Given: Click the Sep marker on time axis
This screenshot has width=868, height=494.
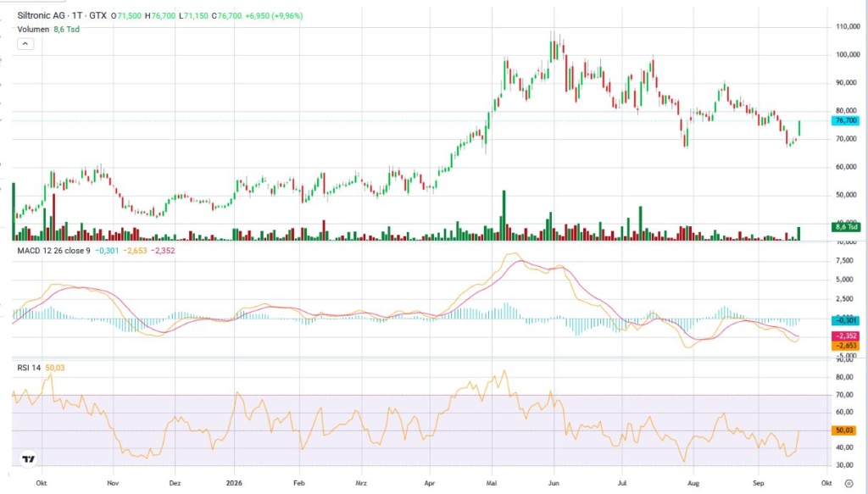Looking at the screenshot, I should 759,483.
